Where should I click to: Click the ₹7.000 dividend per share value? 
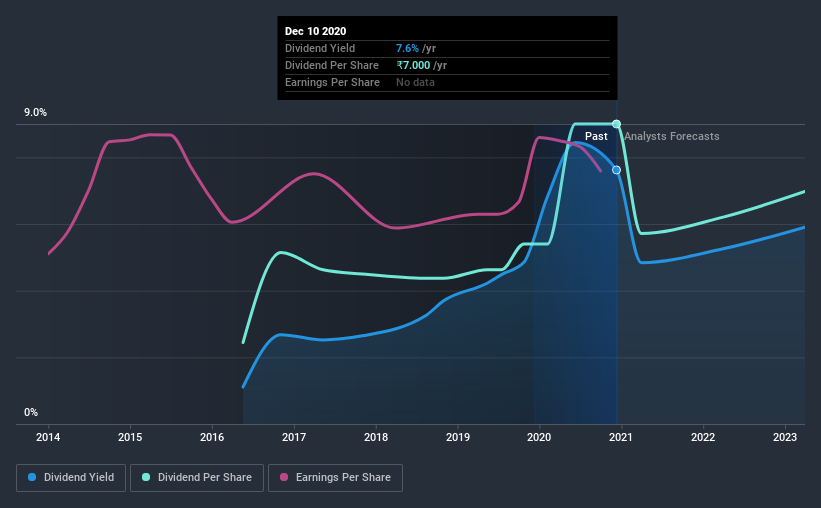413,65
